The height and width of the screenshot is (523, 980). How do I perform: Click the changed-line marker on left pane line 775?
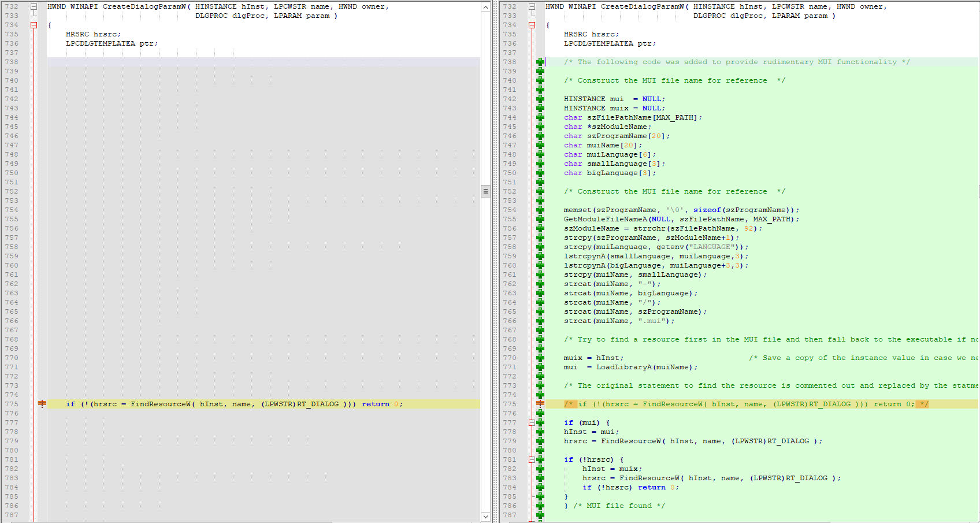click(42, 404)
